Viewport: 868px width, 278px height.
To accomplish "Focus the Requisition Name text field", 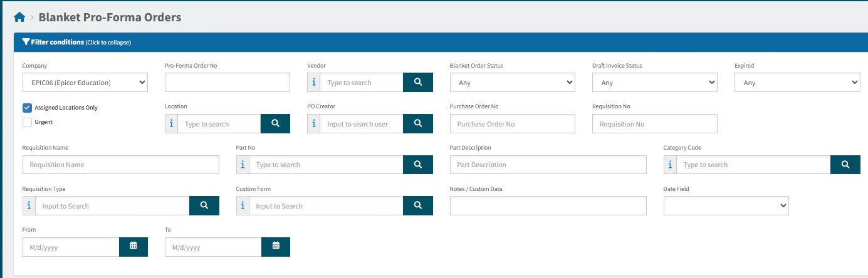I will (x=120, y=165).
